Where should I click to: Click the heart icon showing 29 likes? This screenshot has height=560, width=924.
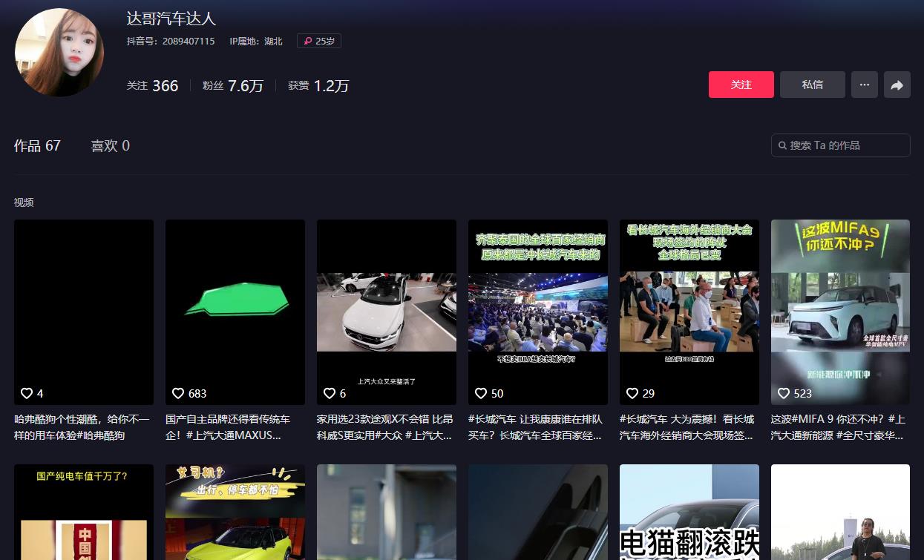(x=632, y=393)
